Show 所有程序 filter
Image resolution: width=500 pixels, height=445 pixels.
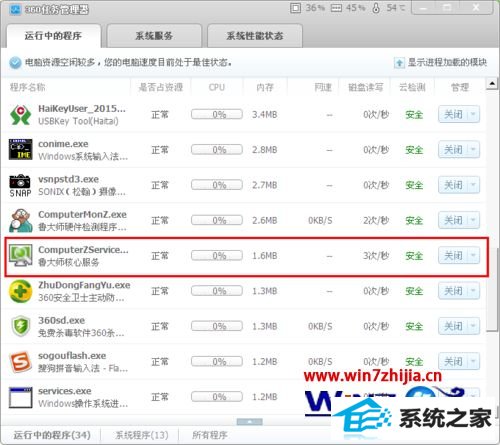click(210, 435)
